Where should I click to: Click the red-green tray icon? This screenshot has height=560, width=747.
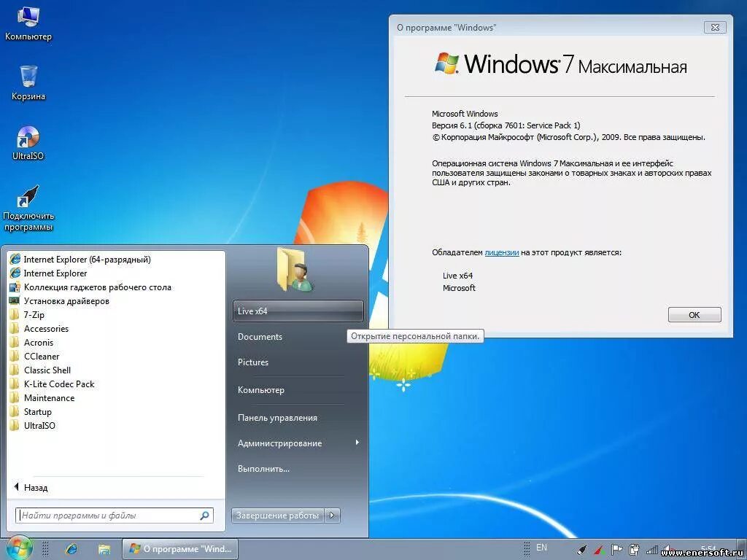[600, 550]
